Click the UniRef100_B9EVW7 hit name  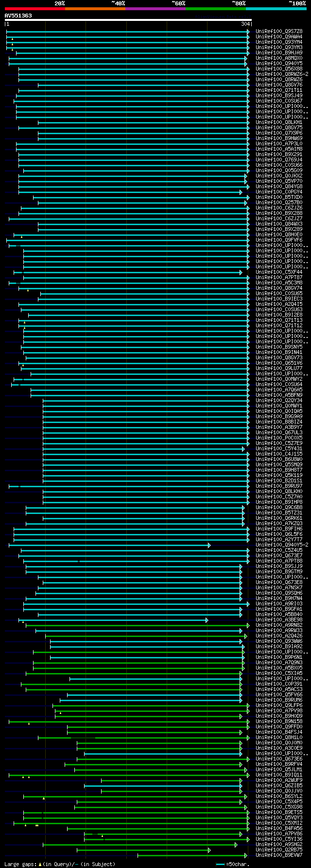tap(279, 855)
